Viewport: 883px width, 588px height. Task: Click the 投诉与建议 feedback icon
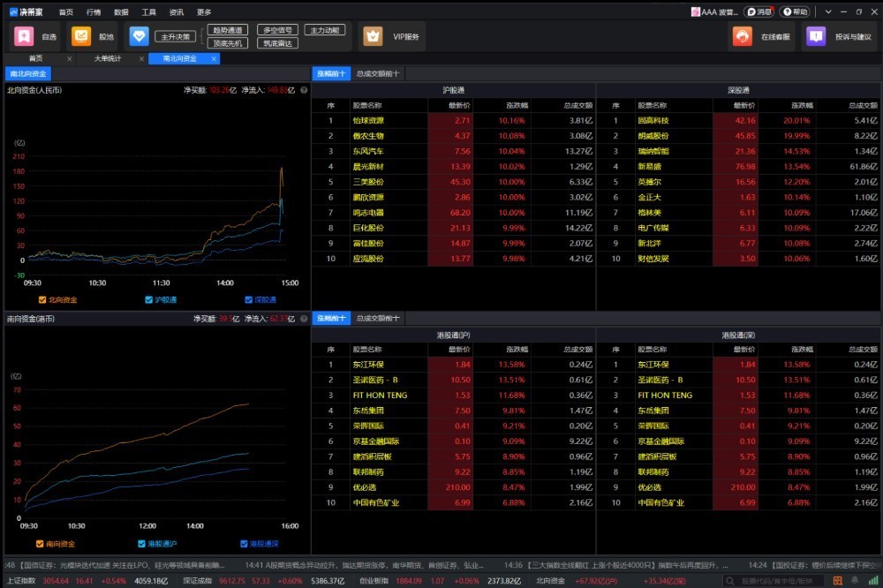(816, 36)
